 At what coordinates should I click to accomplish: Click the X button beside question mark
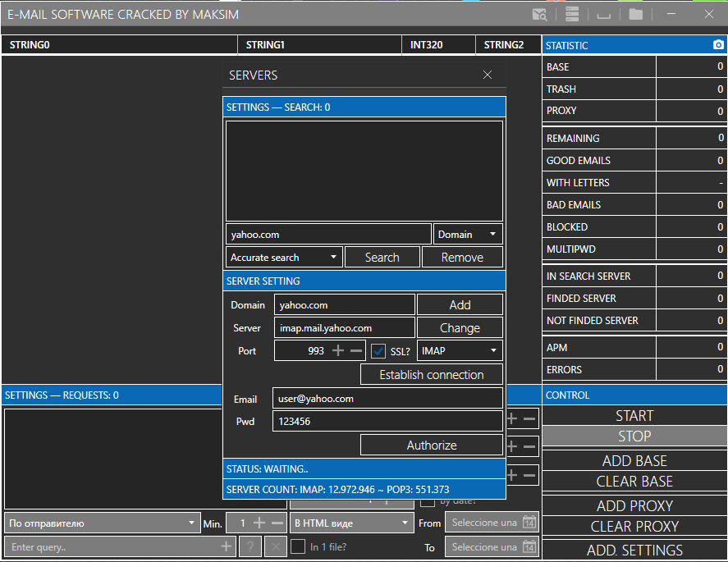pos(275,546)
